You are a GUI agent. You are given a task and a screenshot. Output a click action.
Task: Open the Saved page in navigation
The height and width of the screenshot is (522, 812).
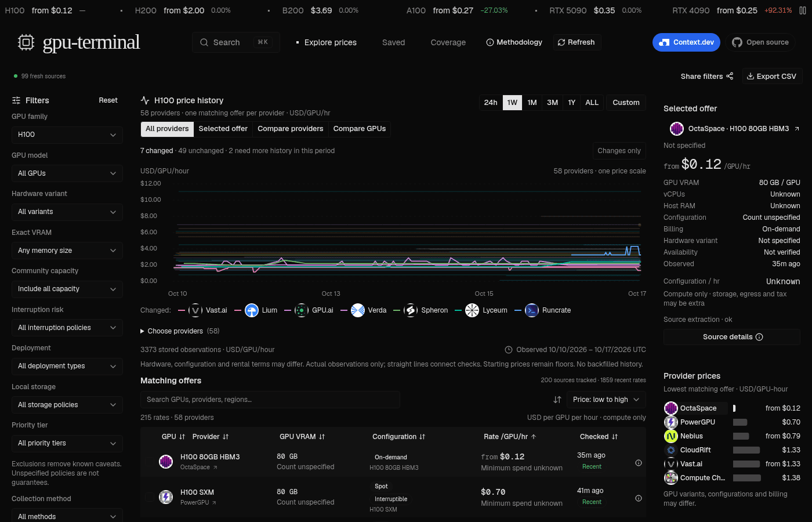click(394, 42)
